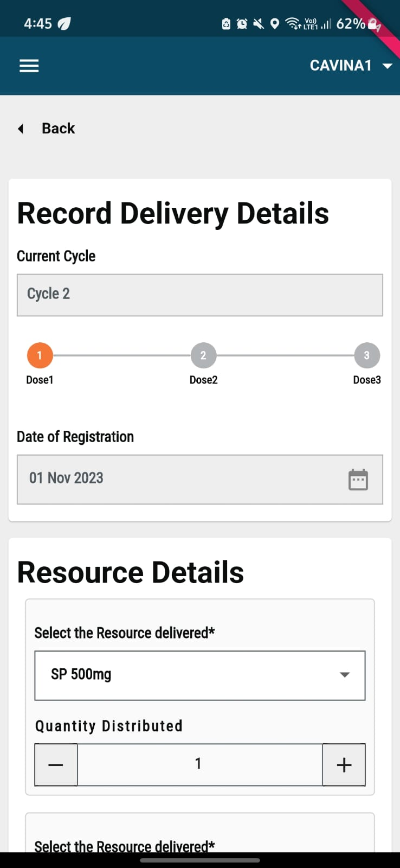The width and height of the screenshot is (400, 868).
Task: Open calendar icon for registration date
Action: [x=358, y=480]
